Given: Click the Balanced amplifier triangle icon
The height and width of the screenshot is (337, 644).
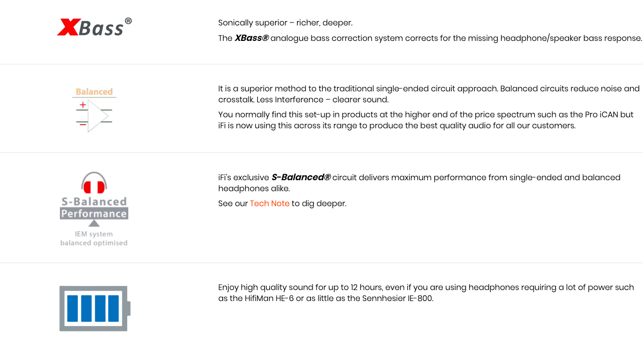Looking at the screenshot, I should 98,116.
